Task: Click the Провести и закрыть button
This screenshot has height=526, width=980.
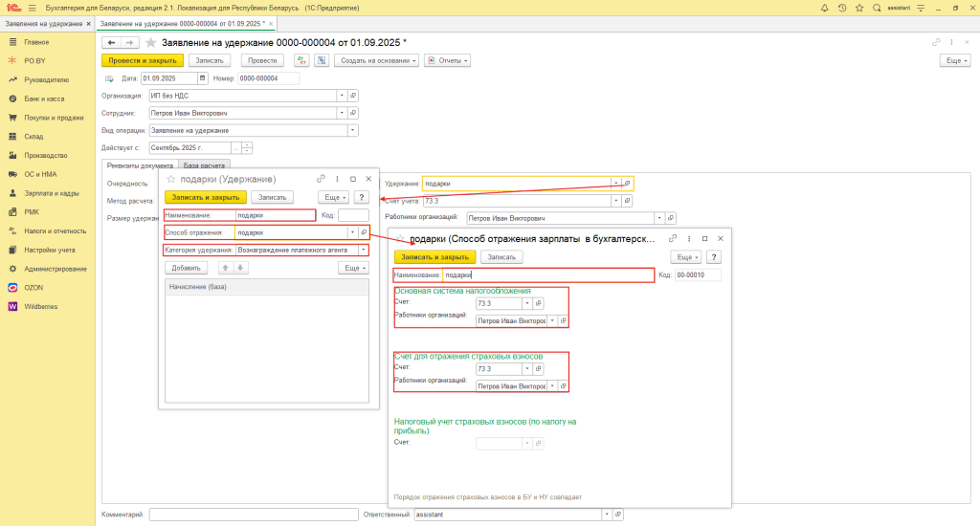Action: click(x=141, y=60)
